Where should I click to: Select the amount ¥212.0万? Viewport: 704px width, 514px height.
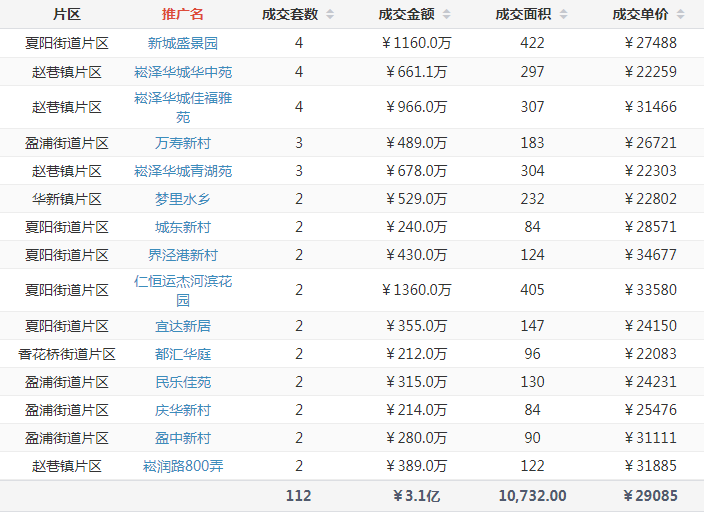coord(416,354)
